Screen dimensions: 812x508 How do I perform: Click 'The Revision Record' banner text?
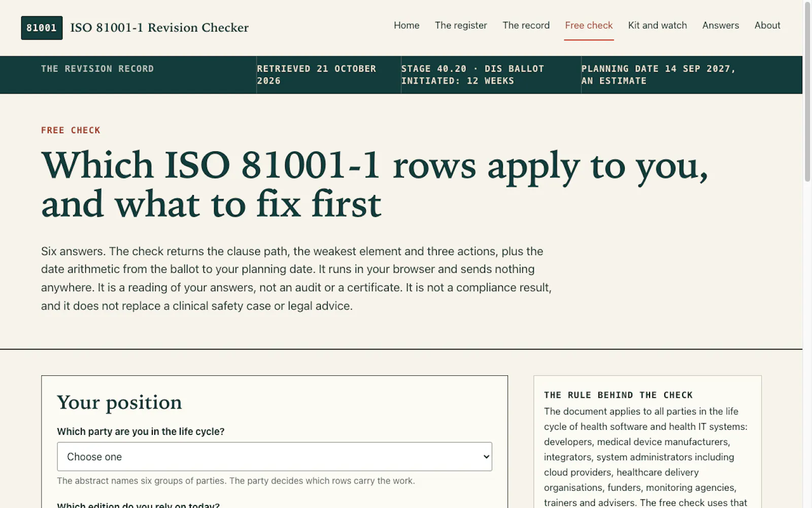[97, 69]
